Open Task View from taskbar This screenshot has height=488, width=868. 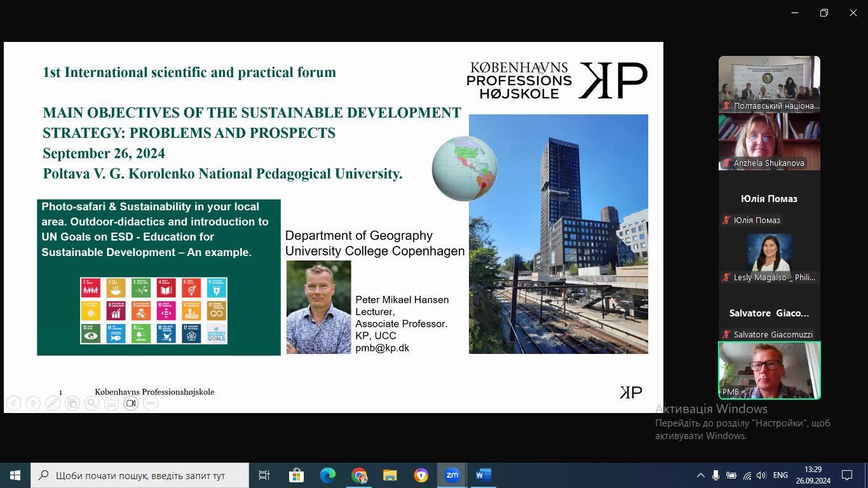coord(264,475)
